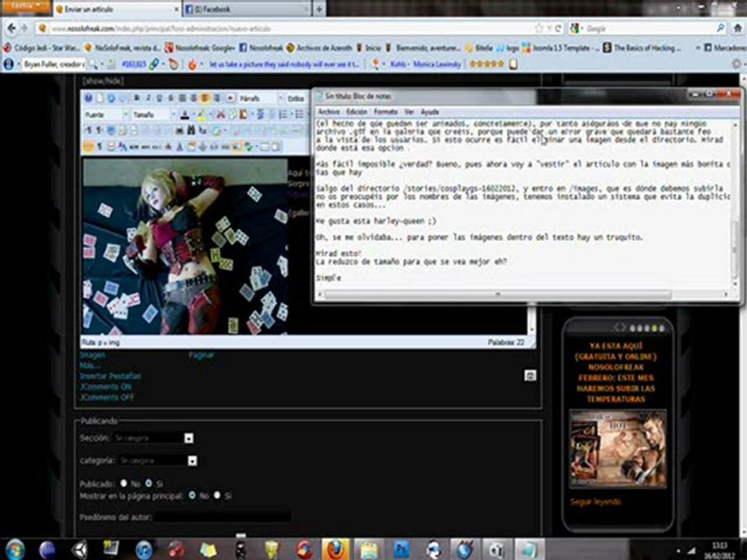
Task: Click the spellcheck icon with green checkmark
Action: tap(248, 147)
